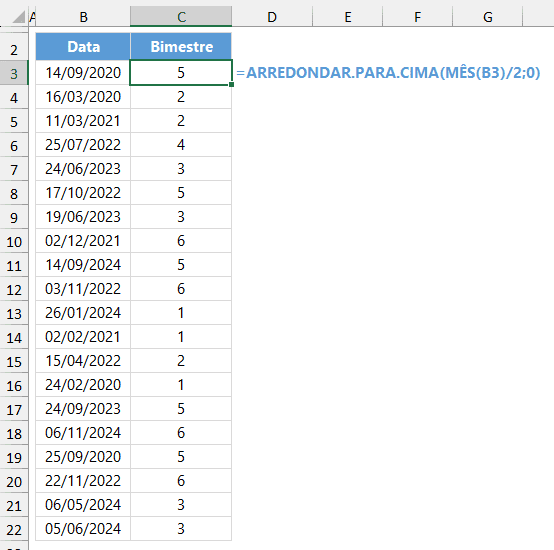This screenshot has height=550, width=554.
Task: Select the date cell 02/12/2021
Action: (x=83, y=241)
